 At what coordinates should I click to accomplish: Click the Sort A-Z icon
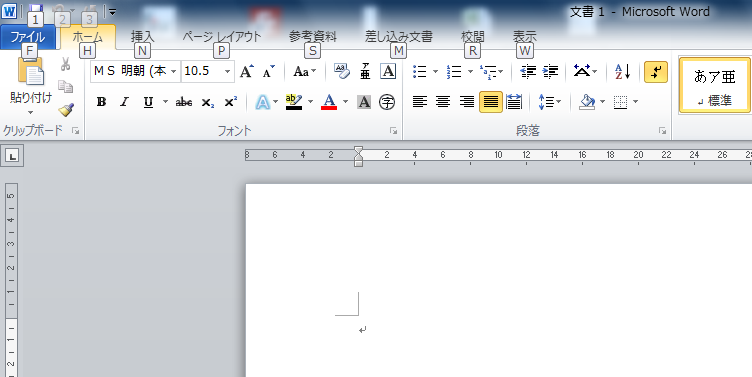[x=623, y=72]
